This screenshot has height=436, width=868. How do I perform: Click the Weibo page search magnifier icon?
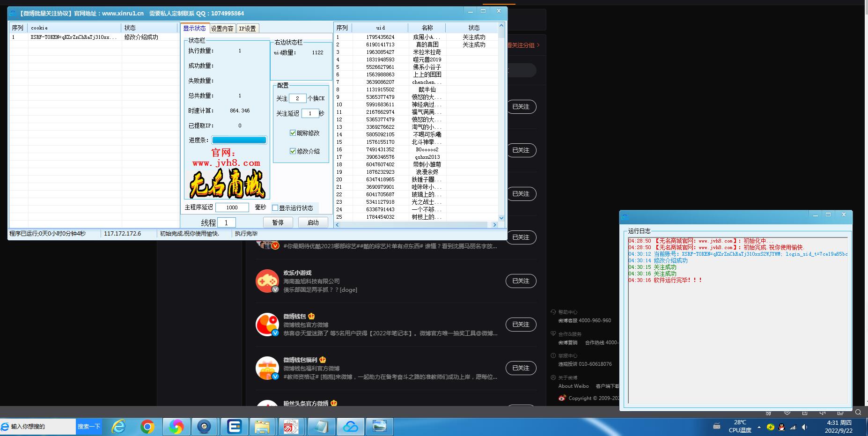click(x=858, y=413)
